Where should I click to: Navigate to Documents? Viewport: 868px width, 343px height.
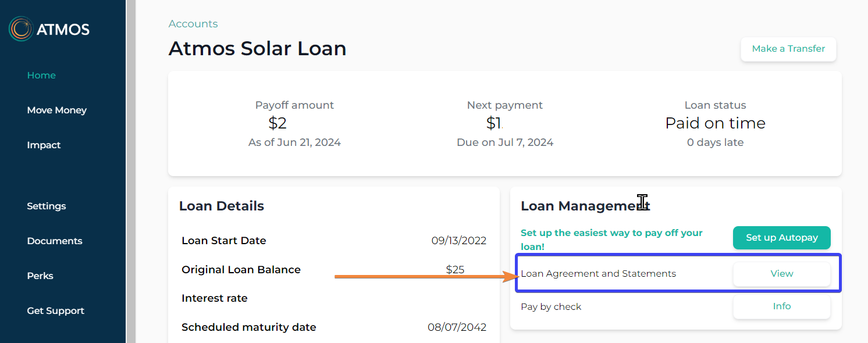click(54, 241)
